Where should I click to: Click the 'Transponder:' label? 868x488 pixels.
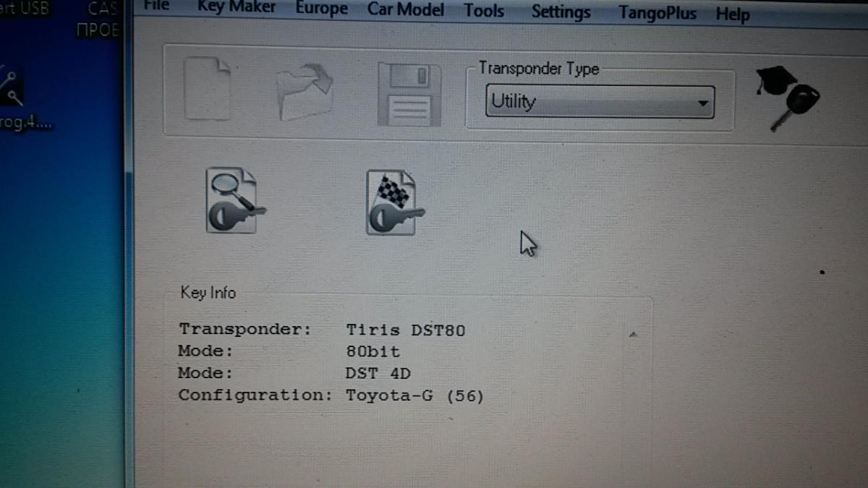pos(245,329)
